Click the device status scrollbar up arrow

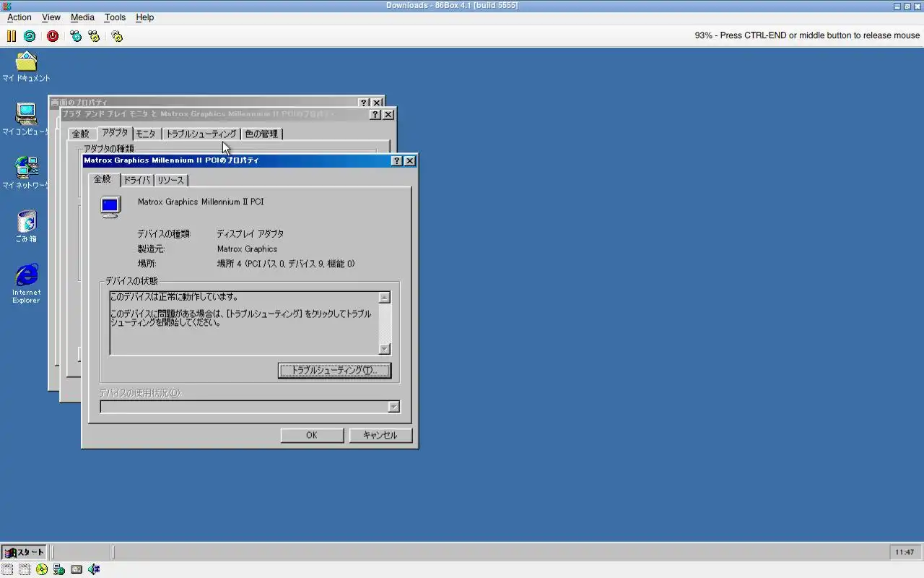(x=385, y=297)
